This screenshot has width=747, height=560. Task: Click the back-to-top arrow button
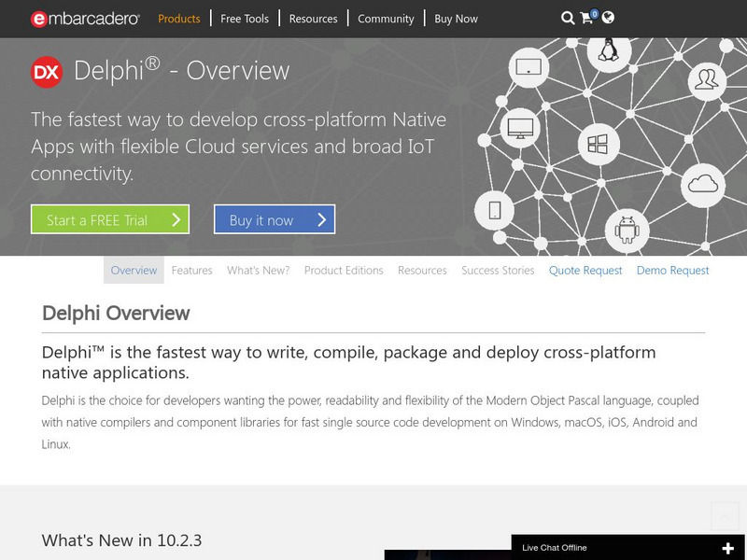(725, 516)
